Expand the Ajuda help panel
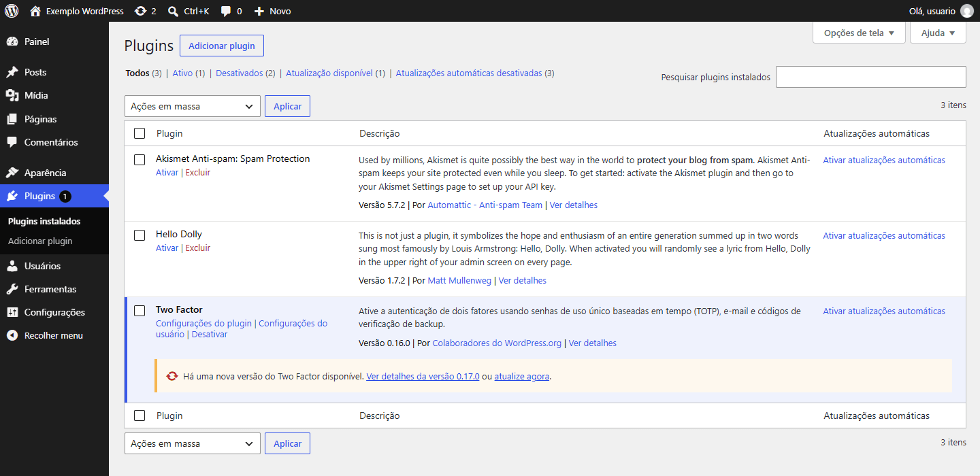This screenshot has width=980, height=476. 938,33
